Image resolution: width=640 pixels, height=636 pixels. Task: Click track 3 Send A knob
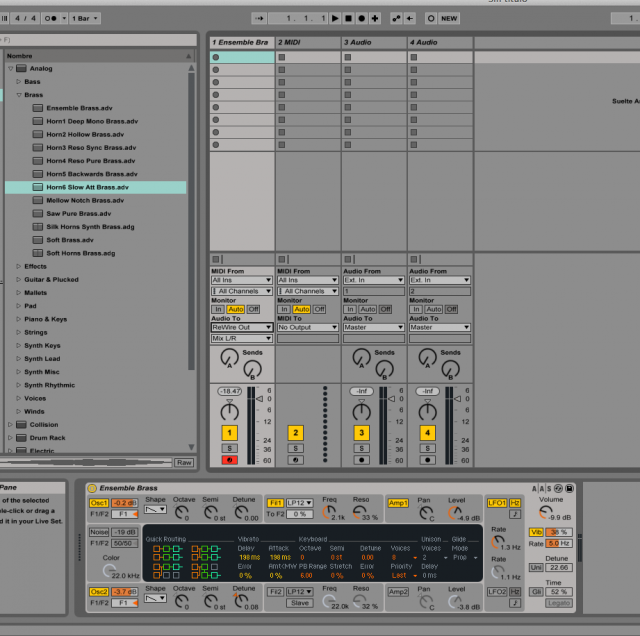(x=360, y=358)
